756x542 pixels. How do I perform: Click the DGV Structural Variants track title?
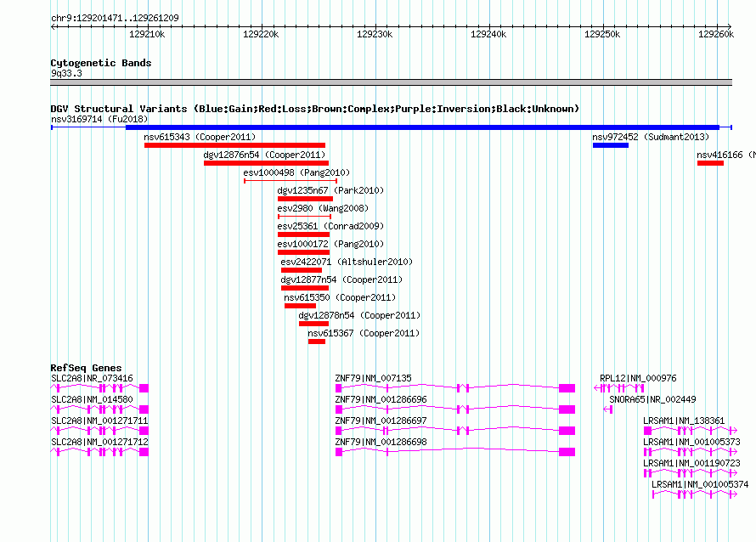[315, 109]
